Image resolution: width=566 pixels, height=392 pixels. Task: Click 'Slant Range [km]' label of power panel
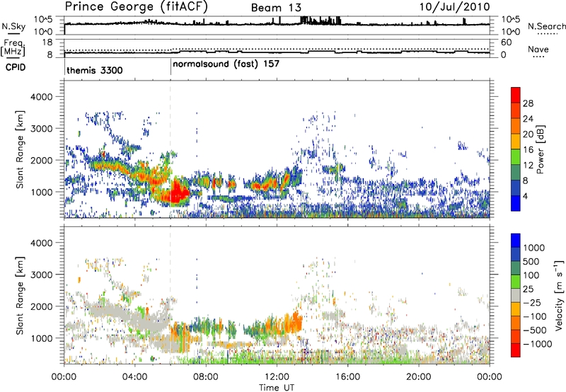20,149
